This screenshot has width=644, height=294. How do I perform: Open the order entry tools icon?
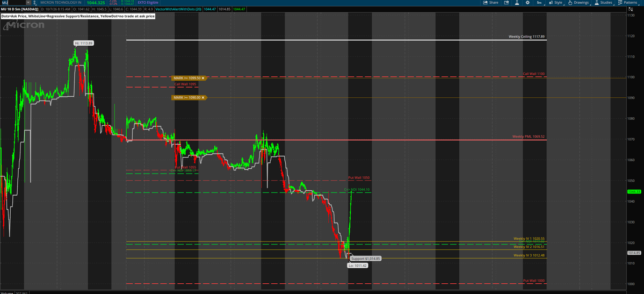click(506, 3)
